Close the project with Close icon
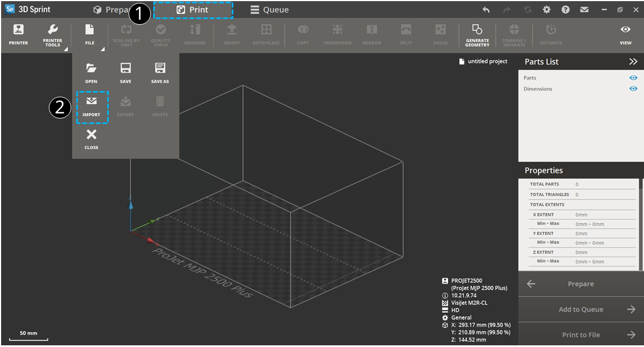The image size is (644, 347). point(91,138)
